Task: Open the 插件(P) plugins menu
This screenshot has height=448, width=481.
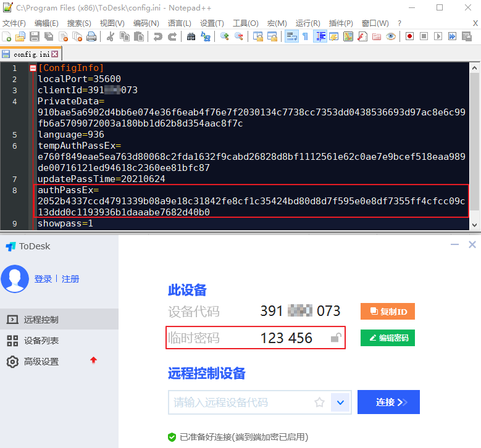Action: click(x=341, y=23)
